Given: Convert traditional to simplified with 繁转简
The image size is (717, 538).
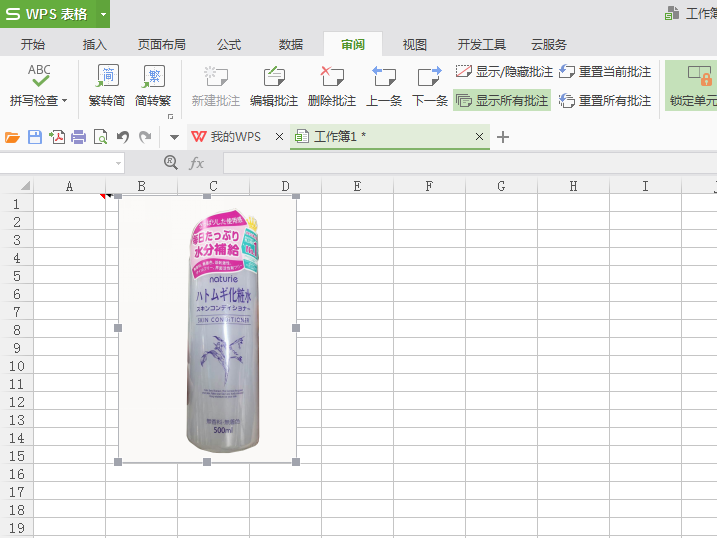Looking at the screenshot, I should pyautogui.click(x=107, y=86).
